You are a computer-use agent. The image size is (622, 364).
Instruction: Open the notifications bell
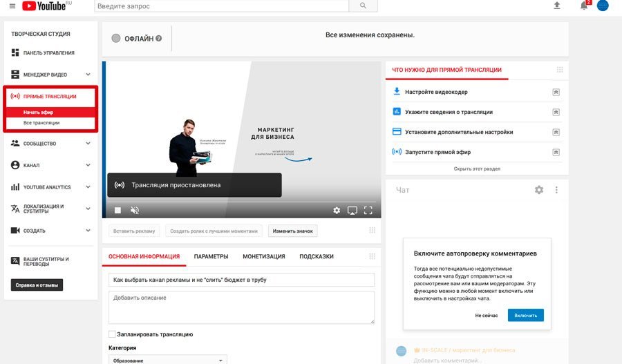[x=584, y=6]
